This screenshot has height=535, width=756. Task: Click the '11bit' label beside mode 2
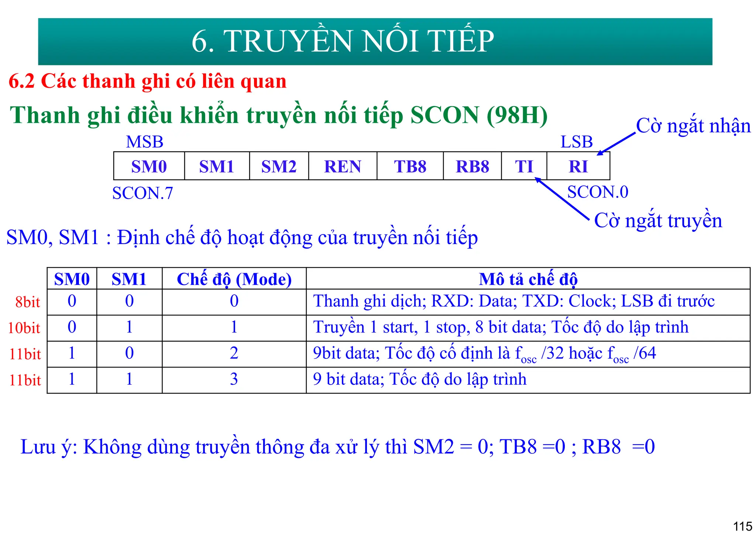tap(25, 354)
